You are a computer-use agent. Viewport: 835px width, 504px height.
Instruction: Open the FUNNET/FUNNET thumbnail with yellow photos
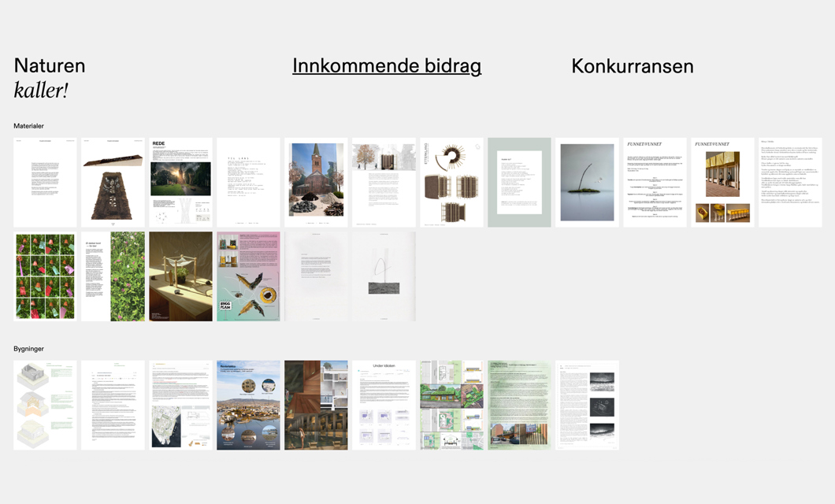pos(722,183)
